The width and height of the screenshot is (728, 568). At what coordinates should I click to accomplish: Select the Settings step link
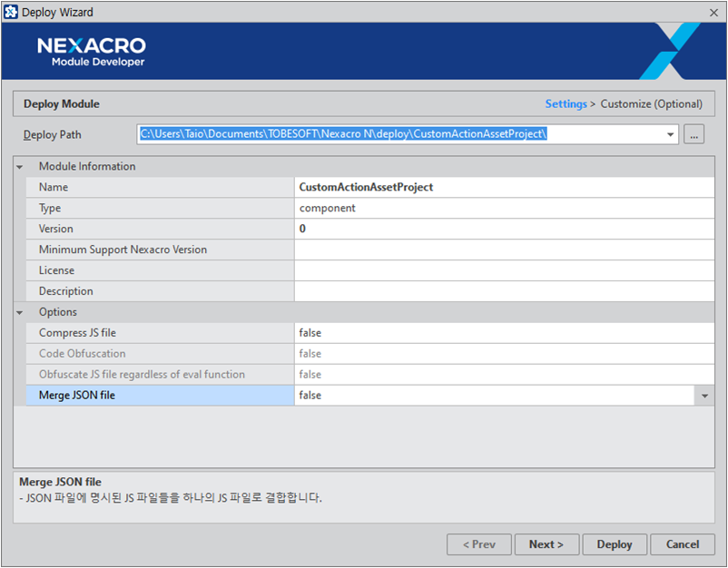(x=566, y=104)
